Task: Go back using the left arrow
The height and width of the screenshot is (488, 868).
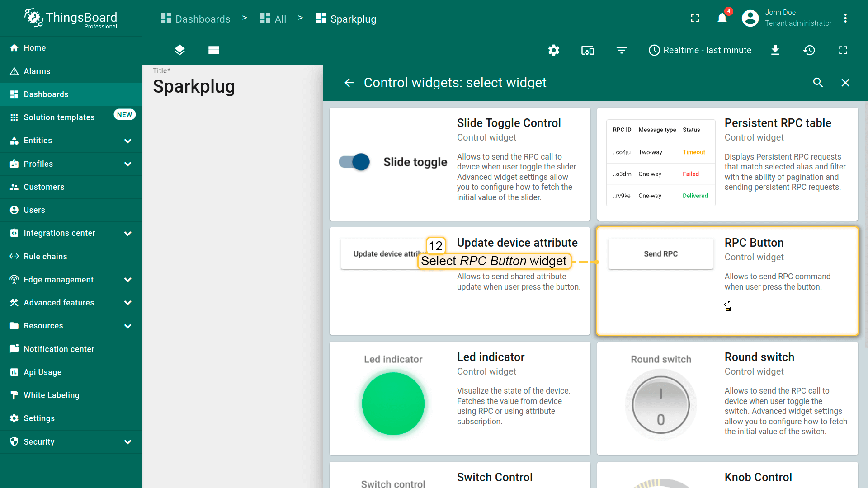Action: (349, 83)
